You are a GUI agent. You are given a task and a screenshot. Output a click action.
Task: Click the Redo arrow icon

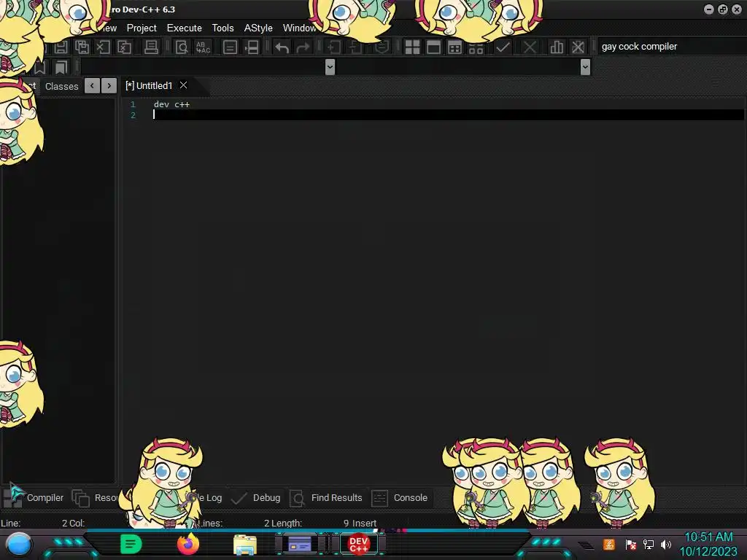tap(303, 47)
